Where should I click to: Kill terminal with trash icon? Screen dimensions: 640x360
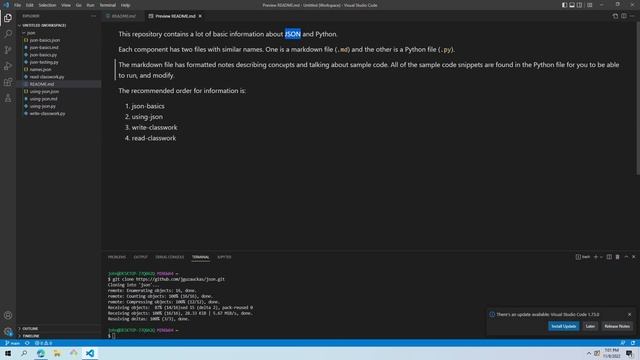tap(618, 257)
